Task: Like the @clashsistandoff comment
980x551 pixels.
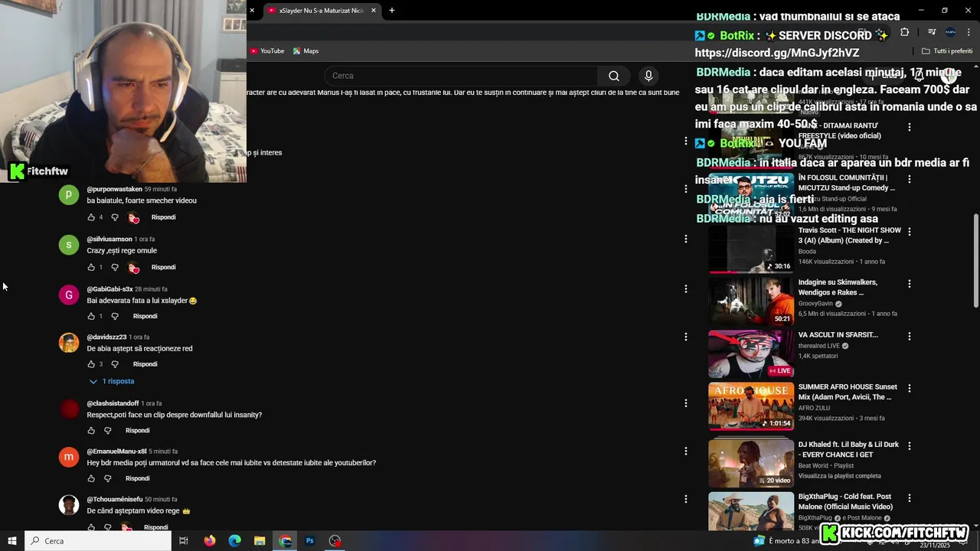Action: click(91, 431)
